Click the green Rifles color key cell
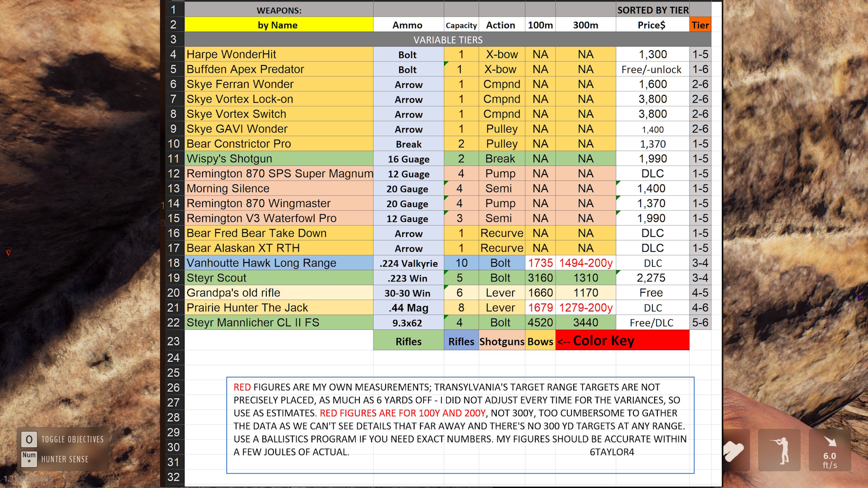Image resolution: width=868 pixels, height=488 pixels. [x=408, y=341]
